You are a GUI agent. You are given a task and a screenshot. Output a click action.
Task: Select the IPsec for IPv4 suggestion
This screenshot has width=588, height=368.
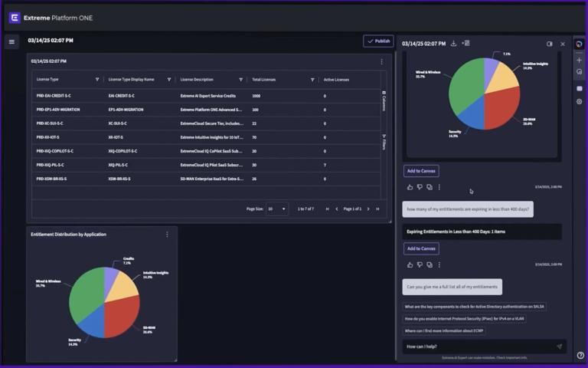coord(464,319)
